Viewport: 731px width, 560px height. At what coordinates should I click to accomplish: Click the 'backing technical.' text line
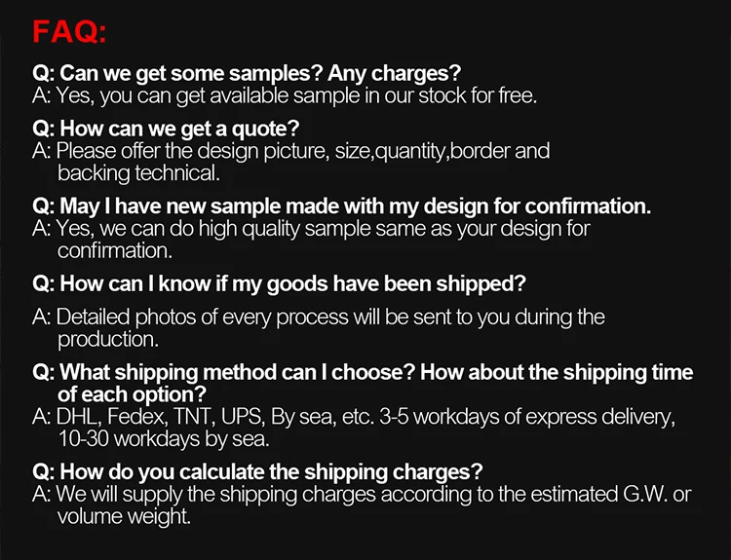(x=138, y=173)
